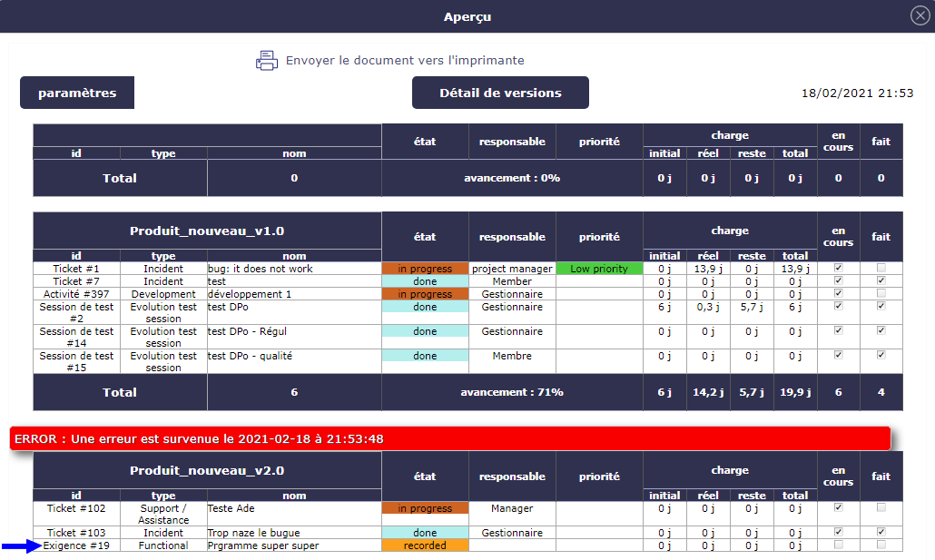935x560 pixels.
Task: Toggle en cours checkbox for Ticket #1
Action: 838,269
